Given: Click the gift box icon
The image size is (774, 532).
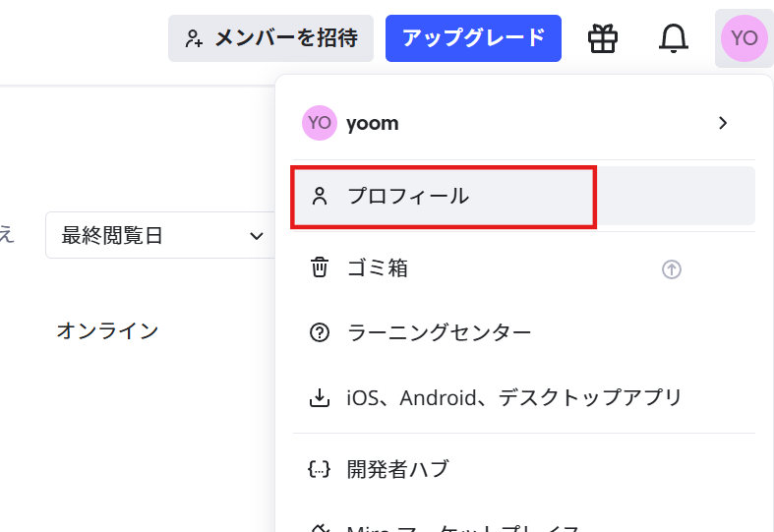Looking at the screenshot, I should [603, 38].
